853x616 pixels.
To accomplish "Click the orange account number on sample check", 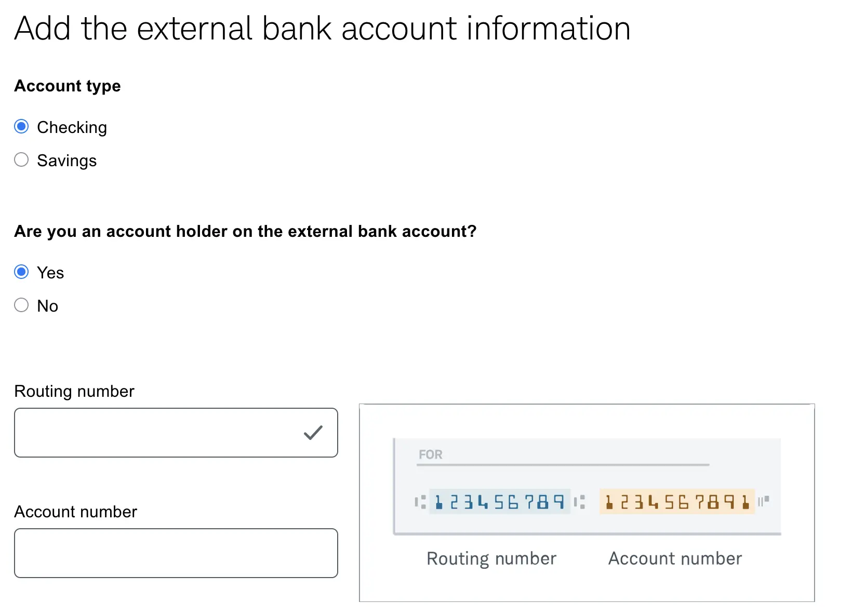I will point(677,502).
